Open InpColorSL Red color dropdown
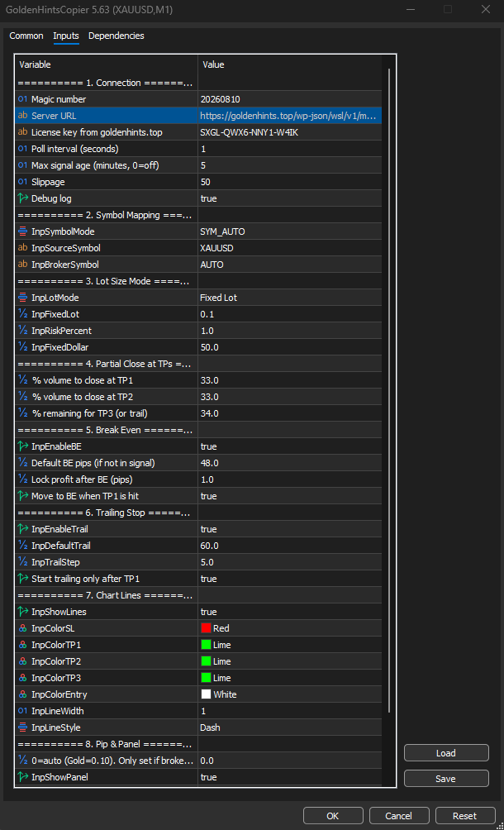 click(x=290, y=628)
